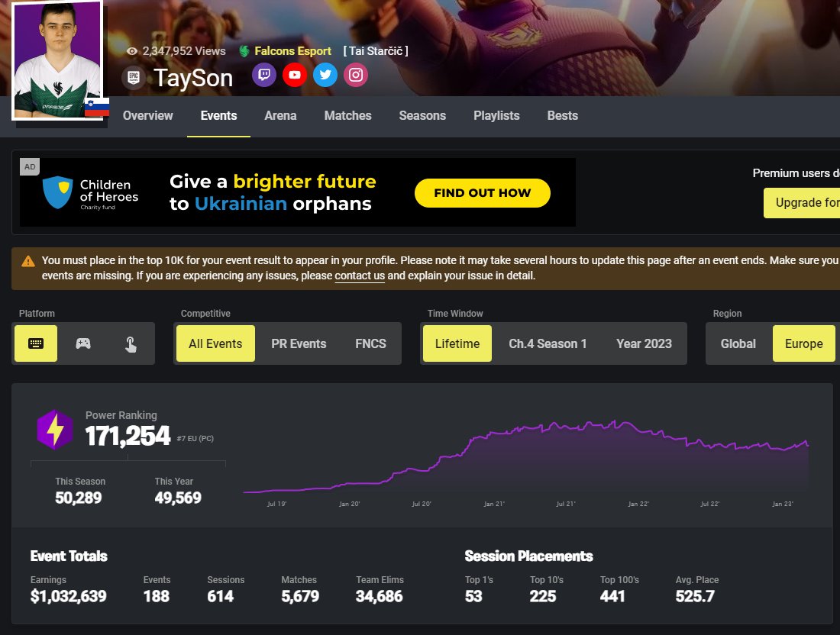Click the Top 100's value 441
The height and width of the screenshot is (635, 840).
coord(612,596)
